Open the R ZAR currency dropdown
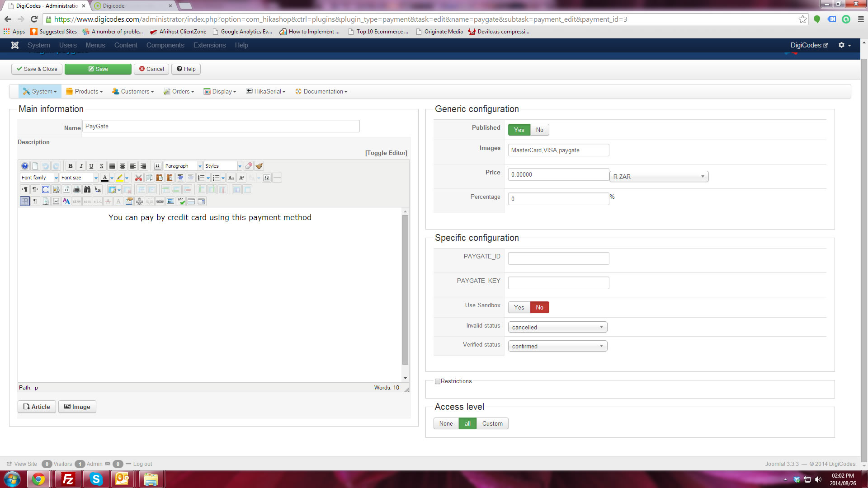Viewport: 868px width, 488px height. click(659, 177)
